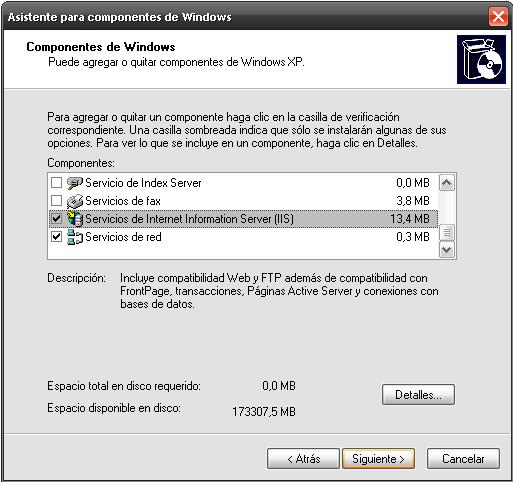The image size is (513, 482).
Task: Select the Servicios de red row text
Action: click(123, 237)
